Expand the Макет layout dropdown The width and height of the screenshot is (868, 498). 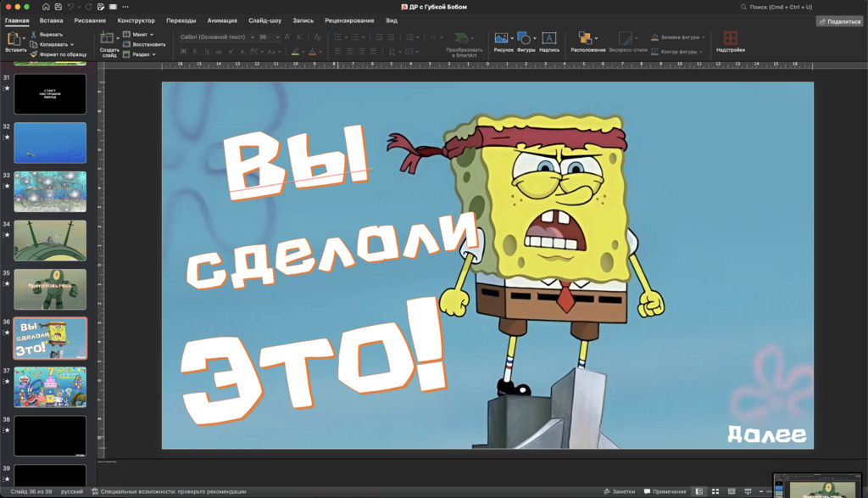(x=152, y=34)
